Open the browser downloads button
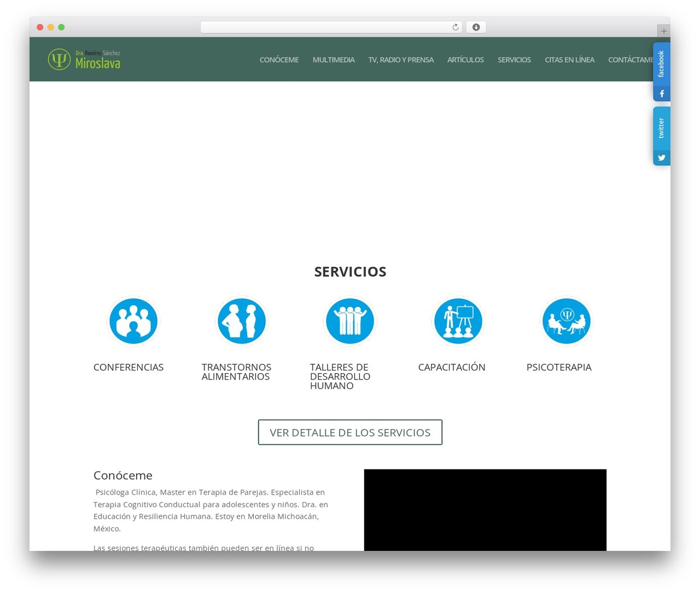The height and width of the screenshot is (593, 700). (x=476, y=27)
